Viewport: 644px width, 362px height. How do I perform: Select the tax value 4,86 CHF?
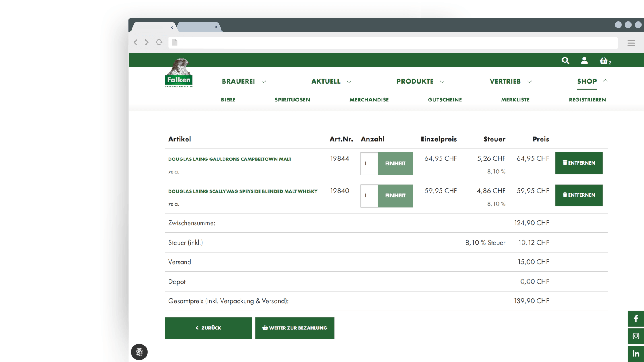tap(491, 191)
